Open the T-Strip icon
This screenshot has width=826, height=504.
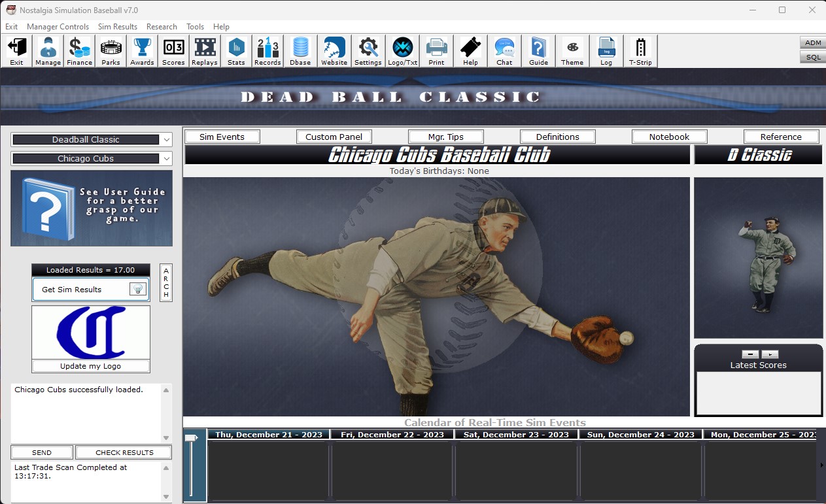pos(640,51)
